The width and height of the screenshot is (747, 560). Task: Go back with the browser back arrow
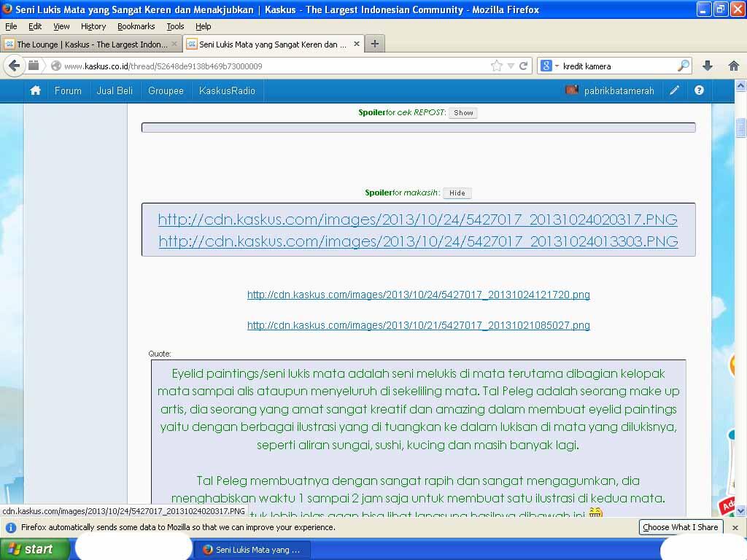(15, 66)
